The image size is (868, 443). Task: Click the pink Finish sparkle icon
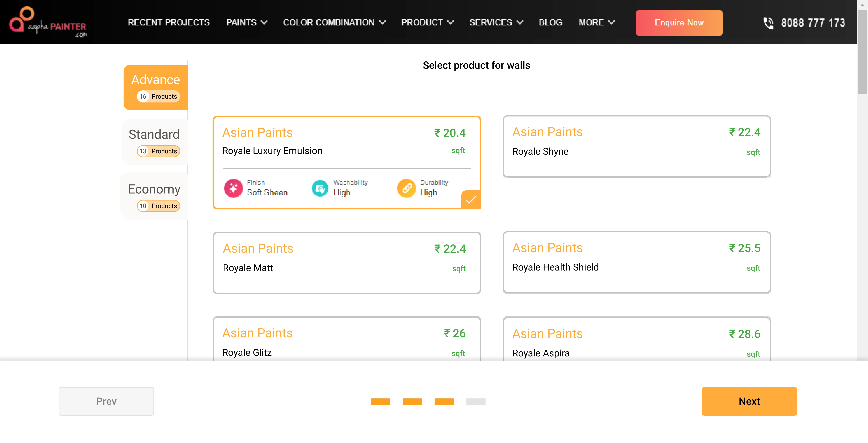tap(233, 188)
